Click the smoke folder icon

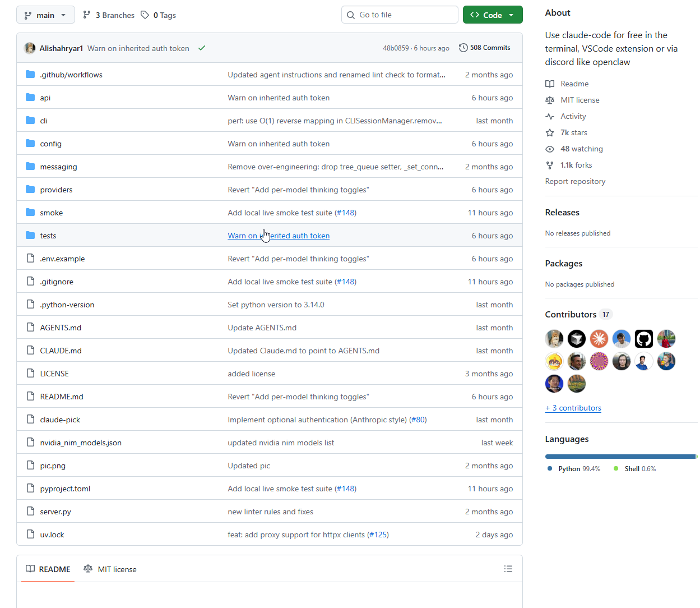[x=30, y=213]
